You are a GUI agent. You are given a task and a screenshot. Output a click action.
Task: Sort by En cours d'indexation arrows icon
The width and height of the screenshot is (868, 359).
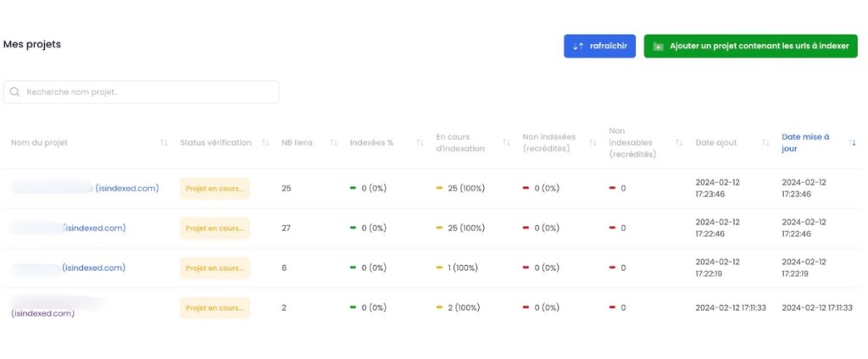pos(506,143)
